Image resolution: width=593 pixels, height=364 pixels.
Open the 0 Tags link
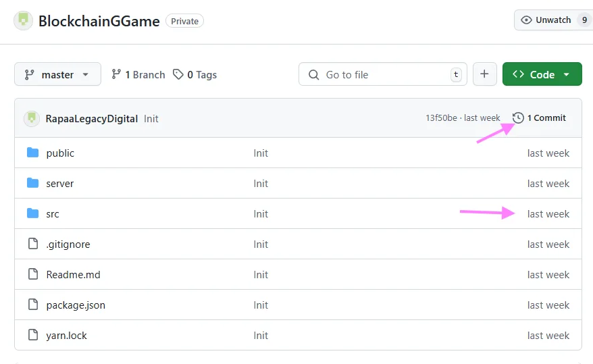click(x=195, y=74)
